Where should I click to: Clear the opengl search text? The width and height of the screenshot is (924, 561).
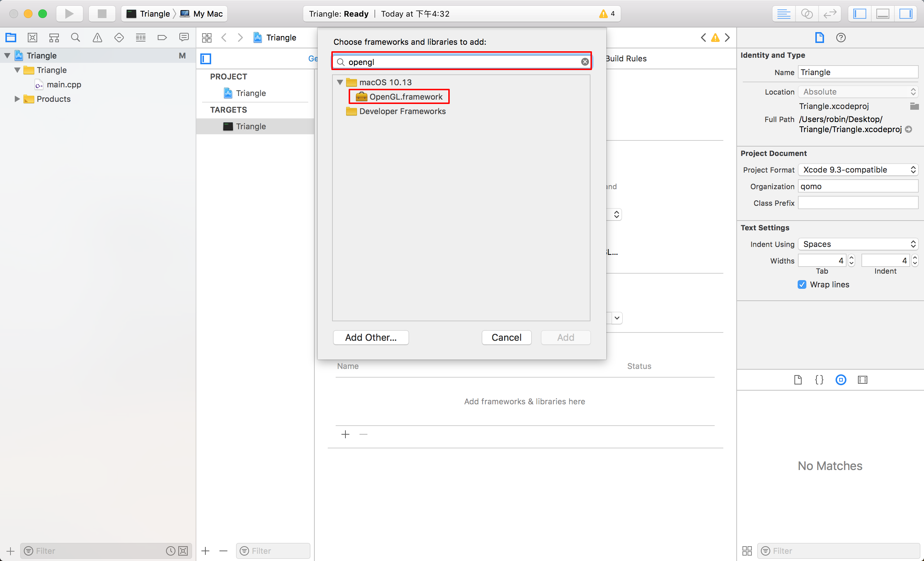585,62
